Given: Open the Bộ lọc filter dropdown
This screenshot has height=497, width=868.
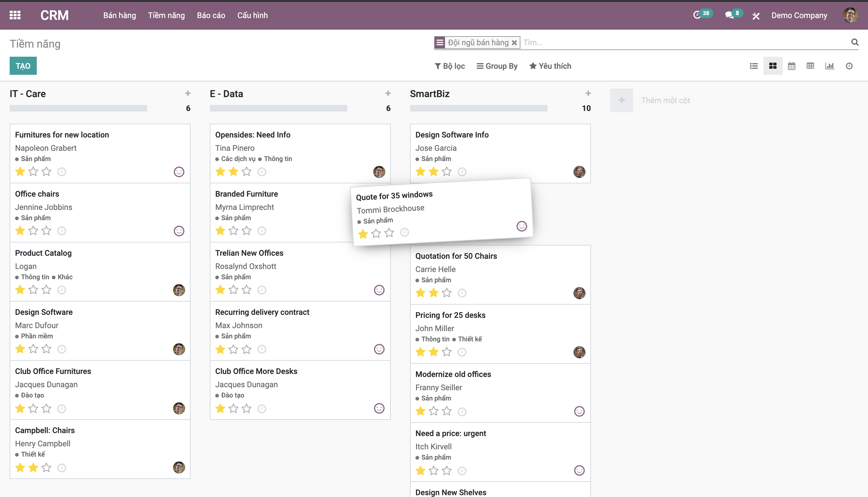Looking at the screenshot, I should click(x=450, y=66).
